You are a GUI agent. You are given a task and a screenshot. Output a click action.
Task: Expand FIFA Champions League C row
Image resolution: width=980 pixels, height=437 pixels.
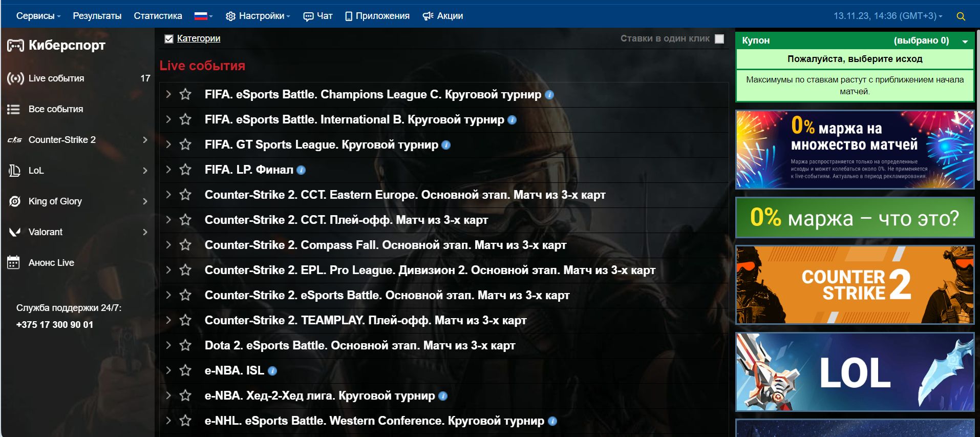pyautogui.click(x=168, y=94)
